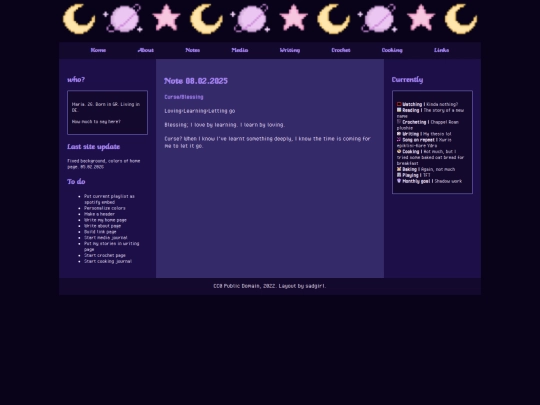This screenshot has width=540, height=405.
Task: Click the 'Make a header' to-do item
Action: 99,214
